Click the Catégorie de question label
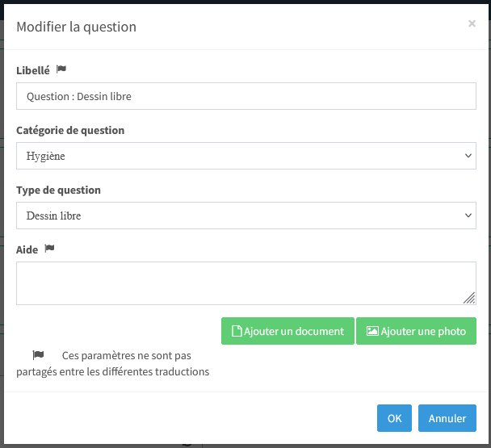 (x=70, y=130)
